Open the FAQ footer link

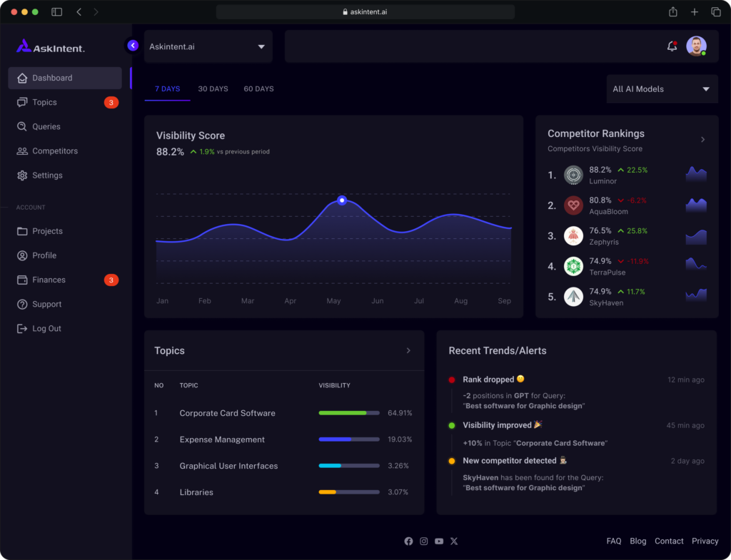614,541
